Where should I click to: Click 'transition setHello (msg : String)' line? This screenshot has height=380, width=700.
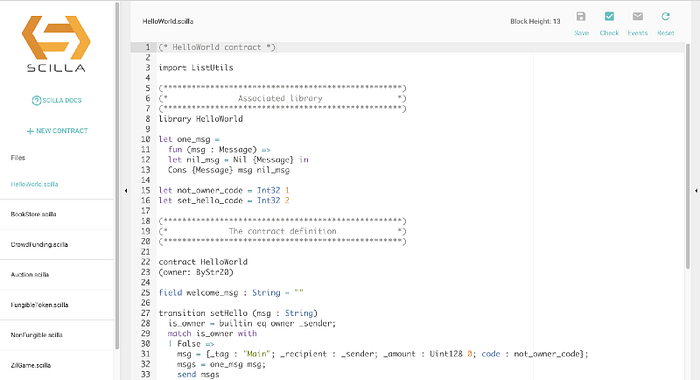(238, 313)
